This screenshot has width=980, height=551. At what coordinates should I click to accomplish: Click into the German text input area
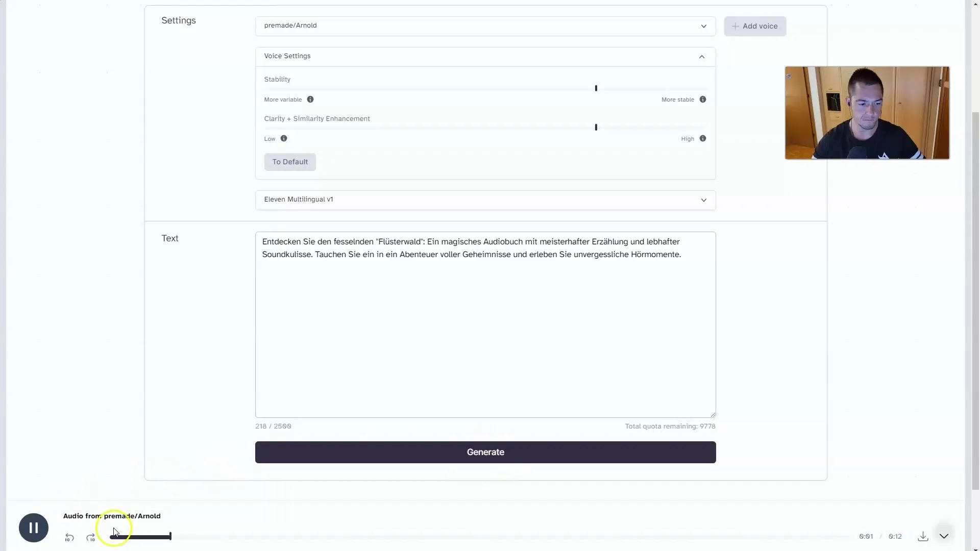click(485, 332)
